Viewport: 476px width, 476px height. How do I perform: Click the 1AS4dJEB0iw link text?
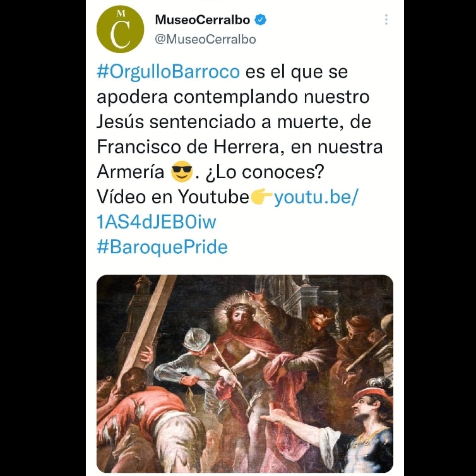157,222
